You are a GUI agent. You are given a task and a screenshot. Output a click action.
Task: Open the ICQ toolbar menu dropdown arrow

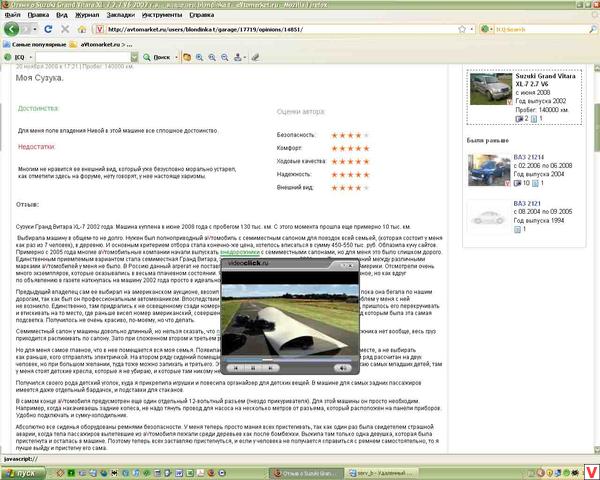pos(31,57)
